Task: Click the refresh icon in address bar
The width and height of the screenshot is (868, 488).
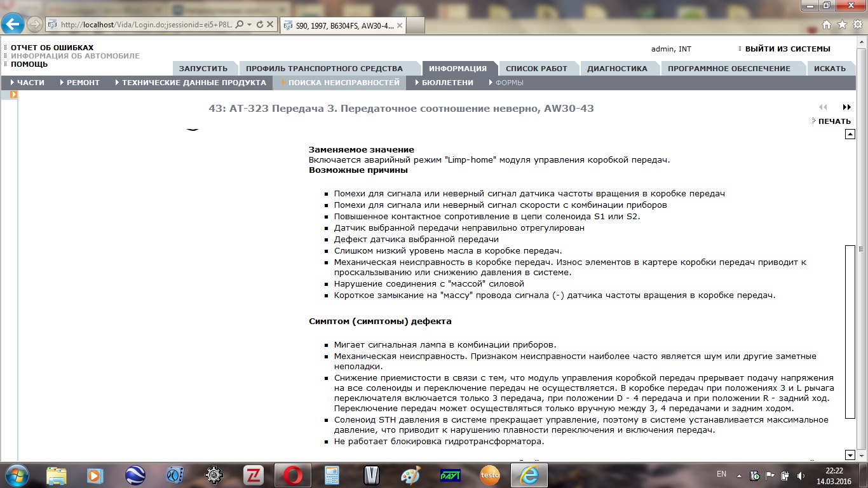Action: (x=259, y=25)
